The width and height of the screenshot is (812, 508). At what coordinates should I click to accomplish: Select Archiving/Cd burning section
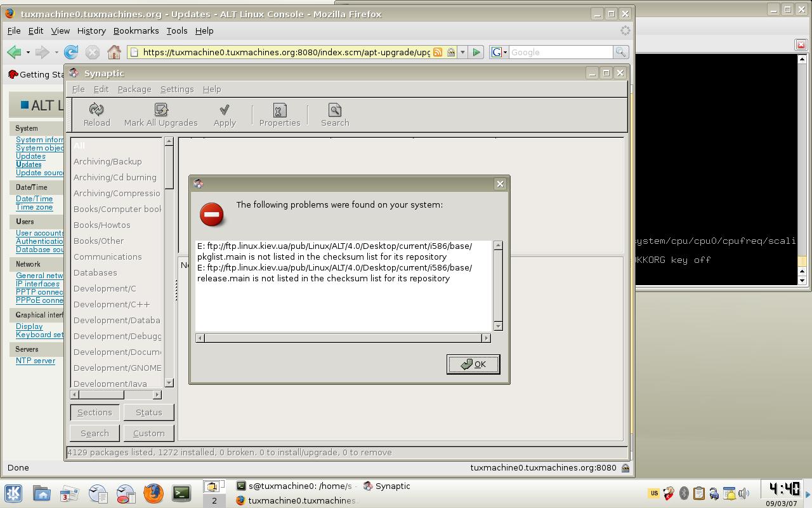(115, 177)
